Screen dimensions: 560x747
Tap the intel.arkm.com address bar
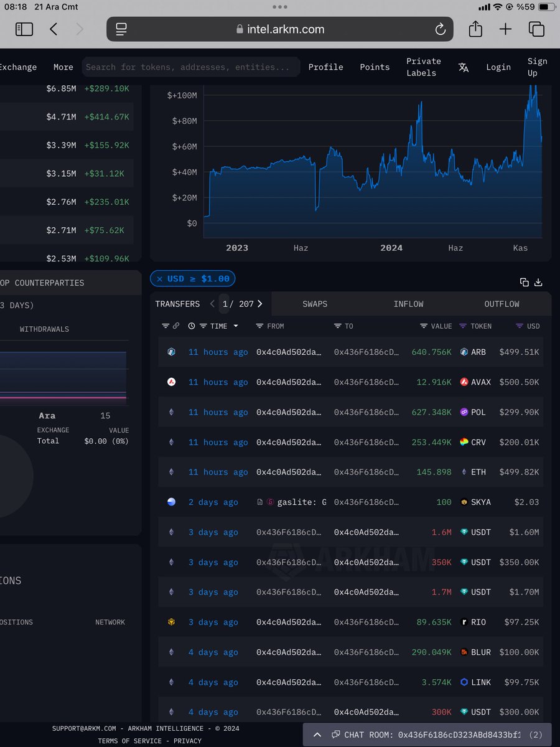(280, 29)
